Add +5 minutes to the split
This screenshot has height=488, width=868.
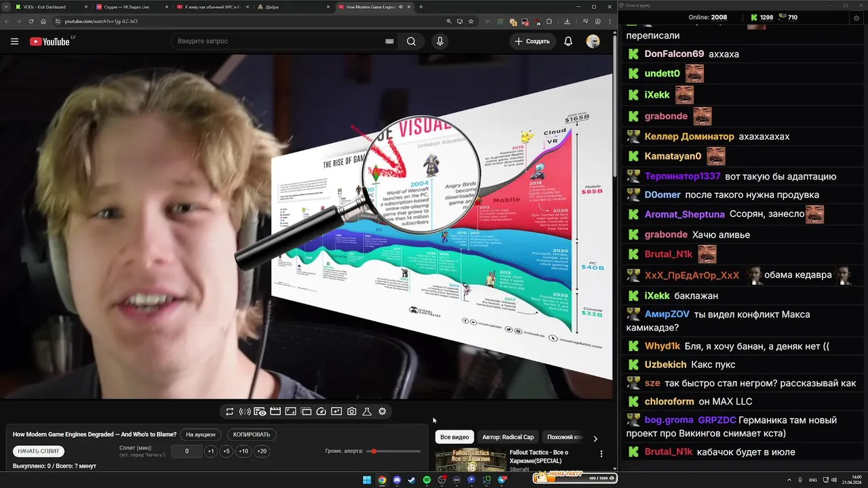click(x=226, y=451)
